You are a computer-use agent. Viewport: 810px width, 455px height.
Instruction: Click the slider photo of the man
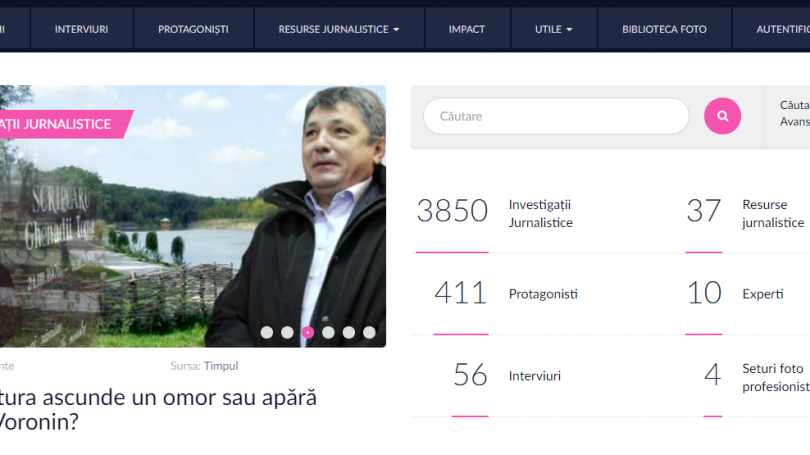pos(193,216)
